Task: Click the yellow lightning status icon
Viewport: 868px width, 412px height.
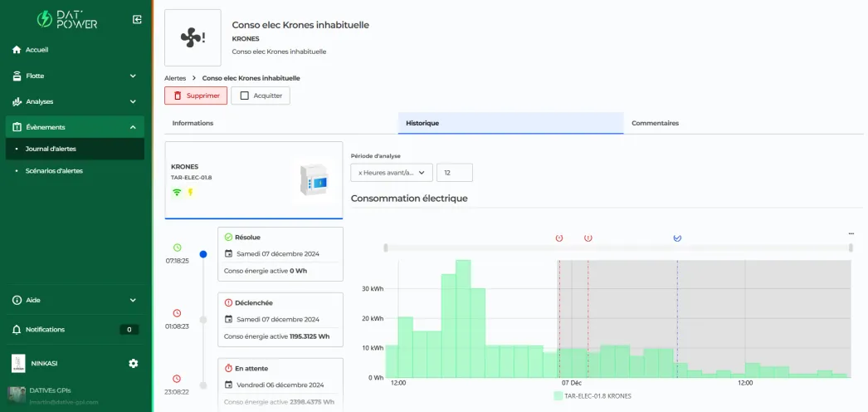Action: (x=189, y=193)
